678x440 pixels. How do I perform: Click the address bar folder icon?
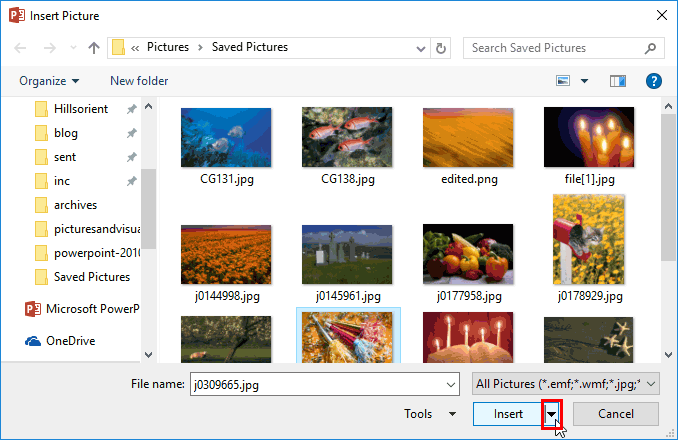118,48
